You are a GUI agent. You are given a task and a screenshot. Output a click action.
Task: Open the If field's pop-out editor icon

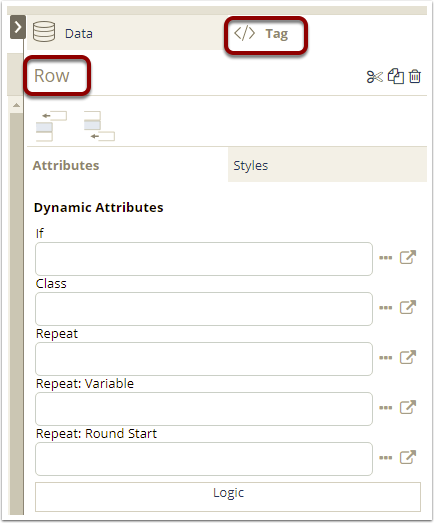point(408,257)
